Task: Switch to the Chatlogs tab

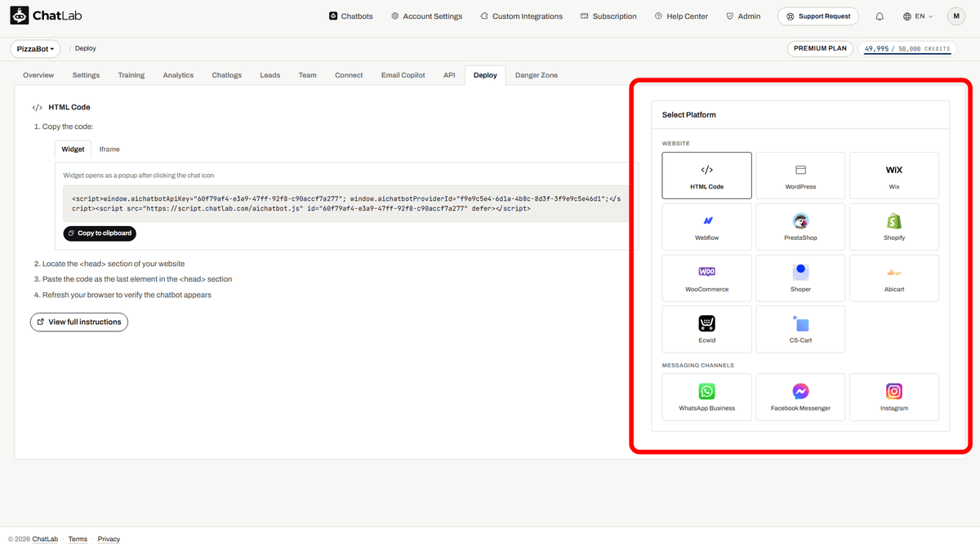Action: tap(227, 75)
